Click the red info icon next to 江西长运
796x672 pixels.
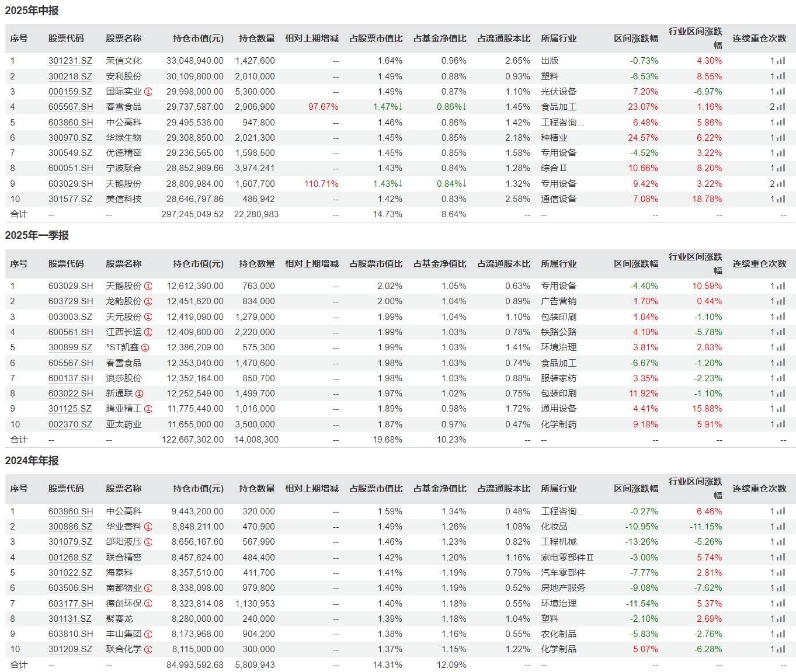click(x=148, y=332)
